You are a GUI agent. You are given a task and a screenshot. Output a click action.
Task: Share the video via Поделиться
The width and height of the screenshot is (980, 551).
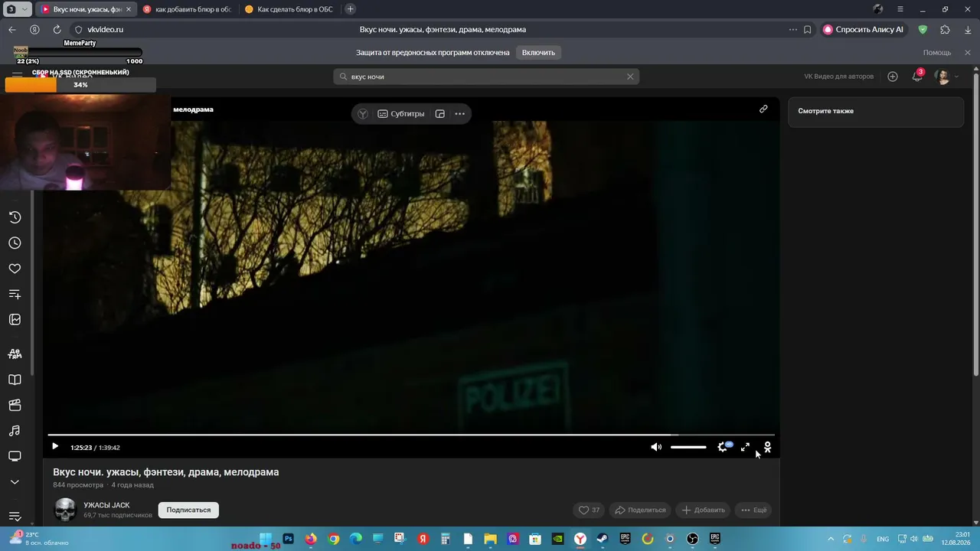(640, 510)
